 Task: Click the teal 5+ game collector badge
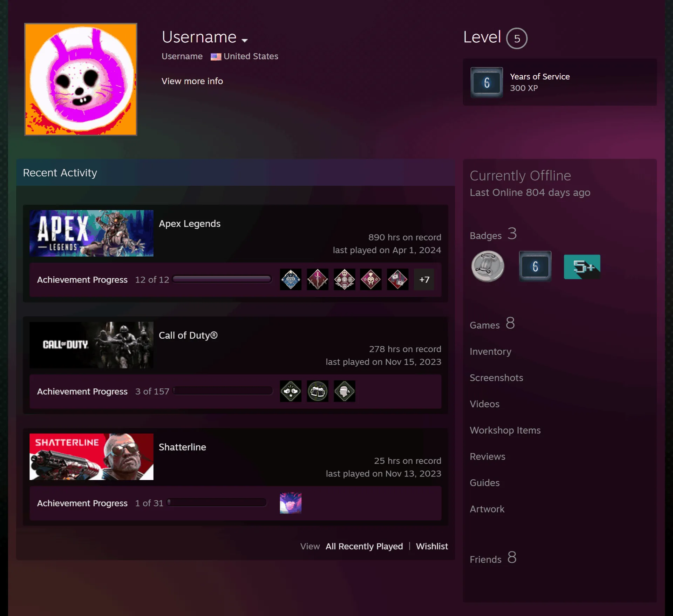(582, 267)
